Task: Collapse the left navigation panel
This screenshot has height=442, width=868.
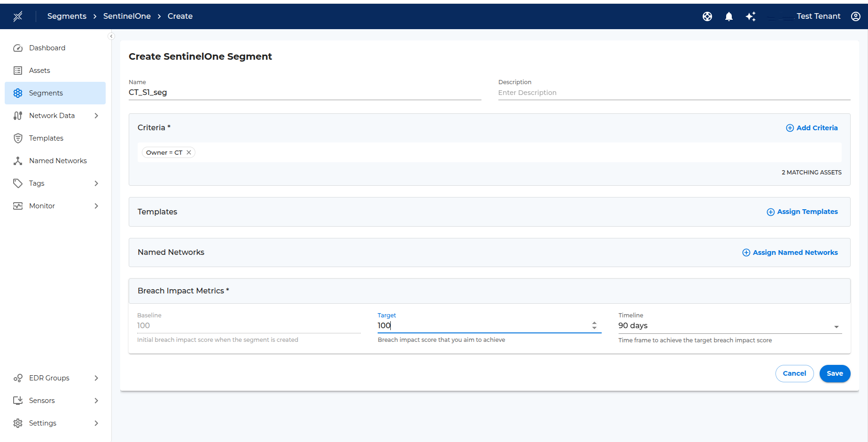Action: [x=111, y=36]
